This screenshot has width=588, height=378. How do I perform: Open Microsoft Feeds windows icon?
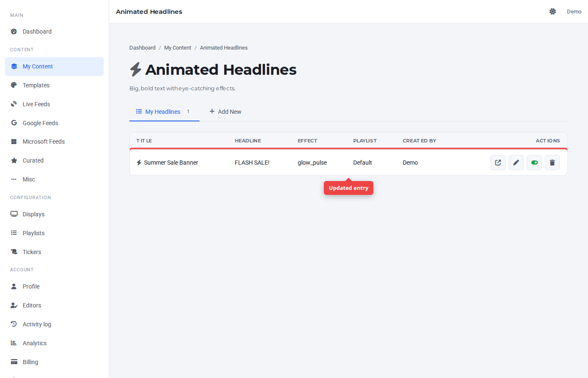tap(14, 142)
